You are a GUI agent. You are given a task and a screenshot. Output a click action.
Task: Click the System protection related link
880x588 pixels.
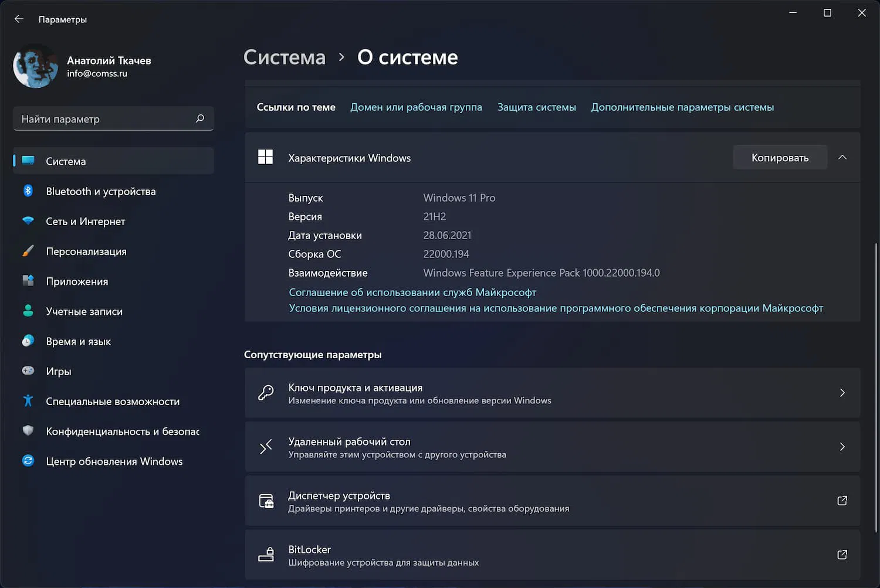(536, 107)
